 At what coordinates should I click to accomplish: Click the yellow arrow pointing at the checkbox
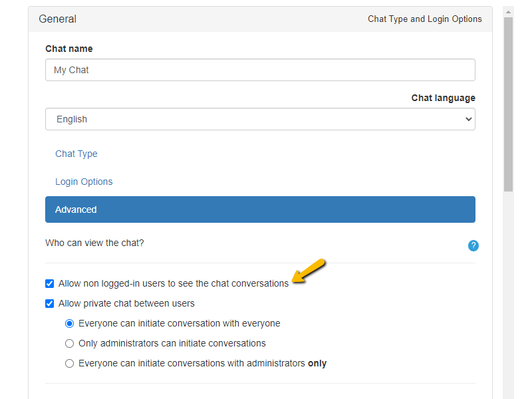point(309,271)
